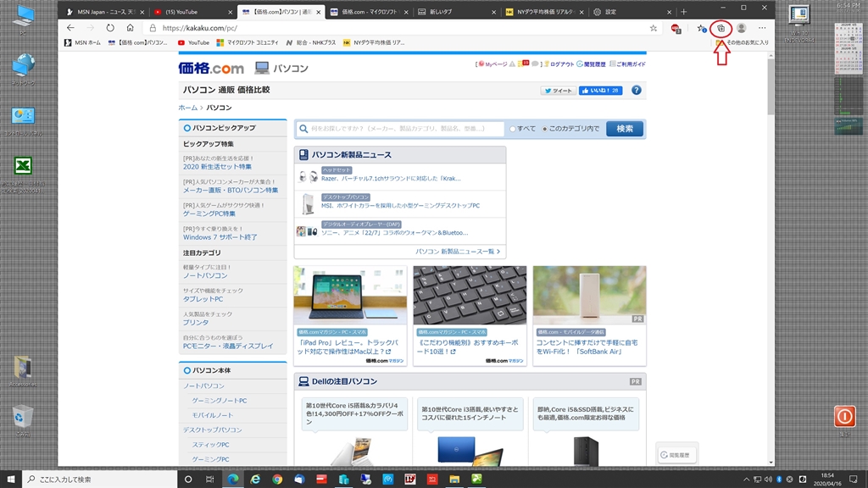The image size is (868, 488).
Task: Close the 【価格.com】パソコン tab
Action: (x=319, y=12)
